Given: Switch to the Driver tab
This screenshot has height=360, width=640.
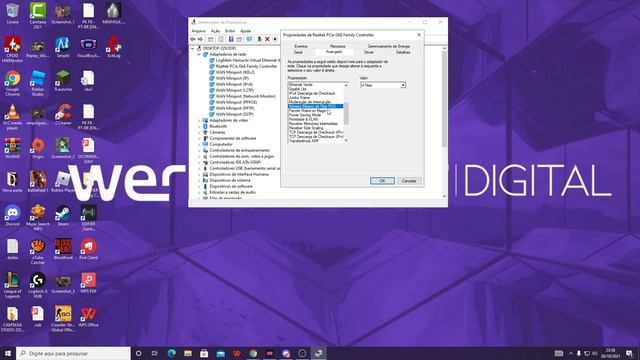Looking at the screenshot, I should coord(369,52).
